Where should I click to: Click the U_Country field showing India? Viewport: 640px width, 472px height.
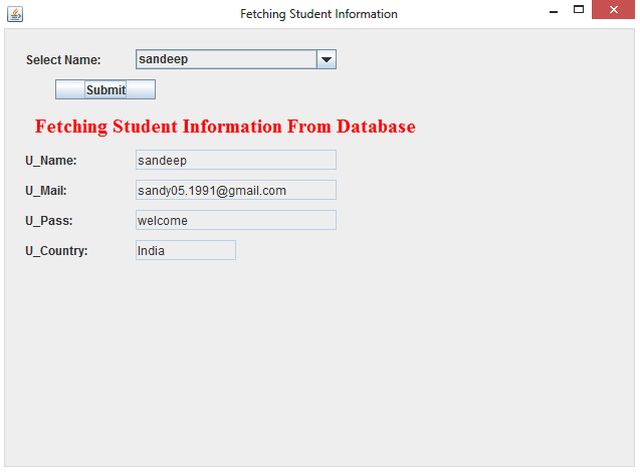185,250
